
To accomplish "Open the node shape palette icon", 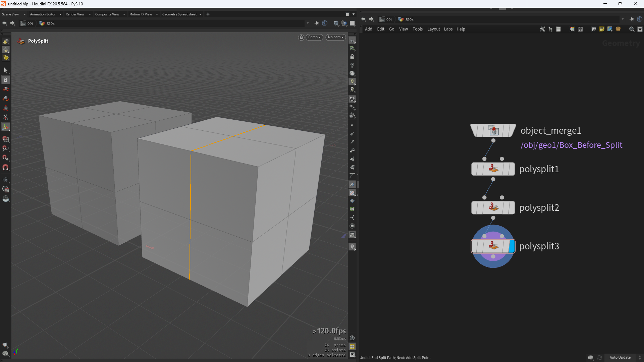I will (x=580, y=29).
